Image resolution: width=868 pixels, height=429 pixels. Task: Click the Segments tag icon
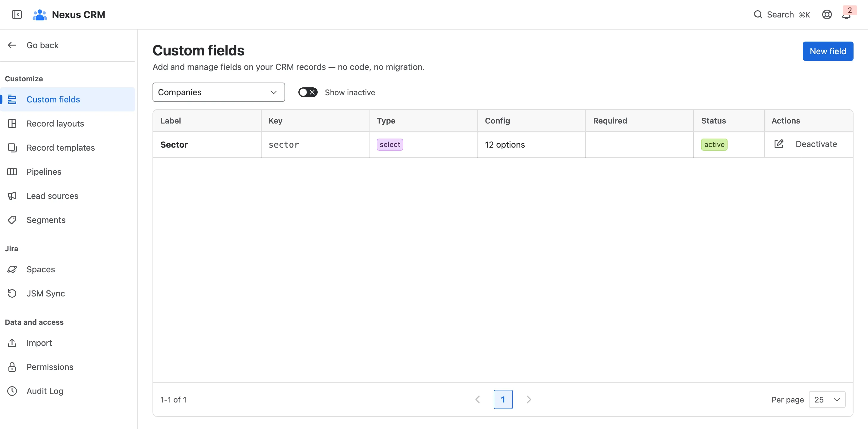coord(12,220)
